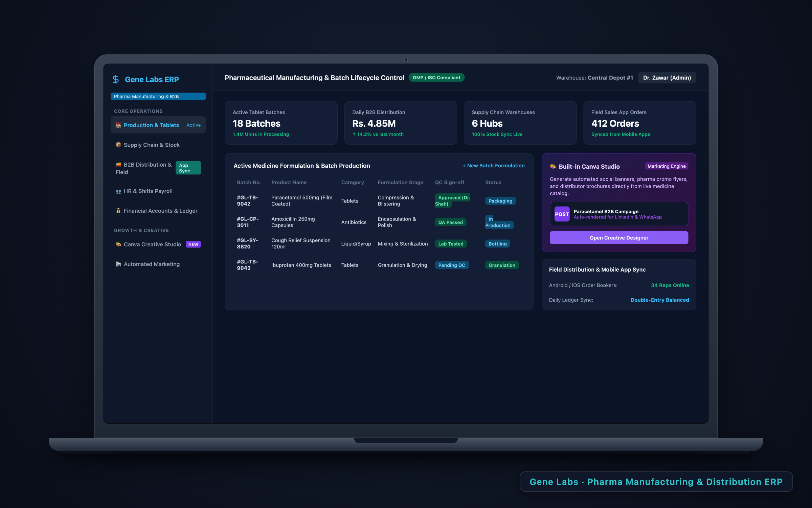Image resolution: width=812 pixels, height=508 pixels.
Task: Click the money bag icon beside Financial Accounts
Action: coord(118,211)
